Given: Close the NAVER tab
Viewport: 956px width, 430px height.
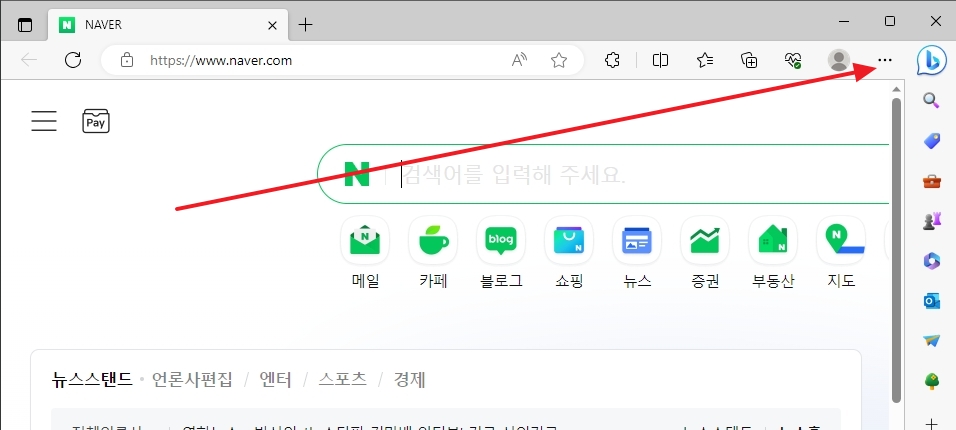Looking at the screenshot, I should coord(273,25).
